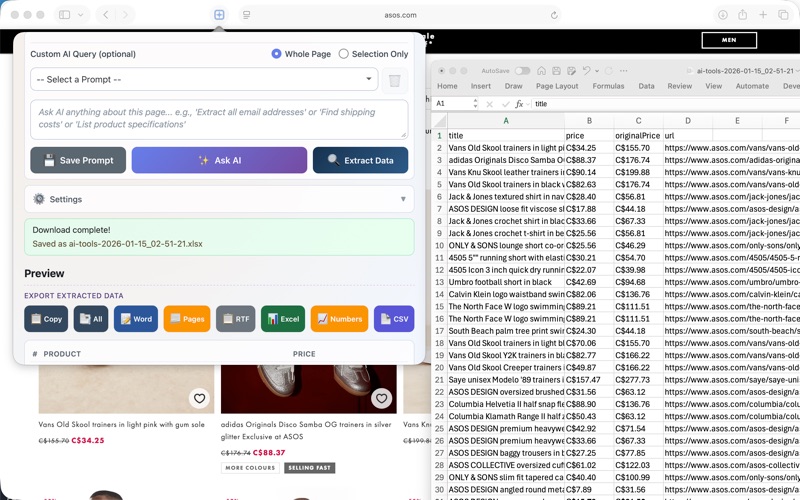800x500 pixels.
Task: Click the asos.com address bar
Action: [x=401, y=15]
